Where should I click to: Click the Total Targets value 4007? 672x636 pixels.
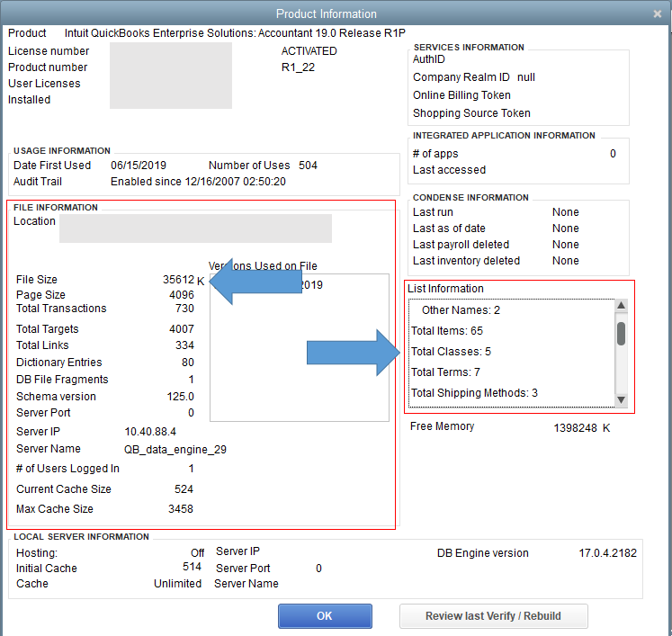(182, 329)
